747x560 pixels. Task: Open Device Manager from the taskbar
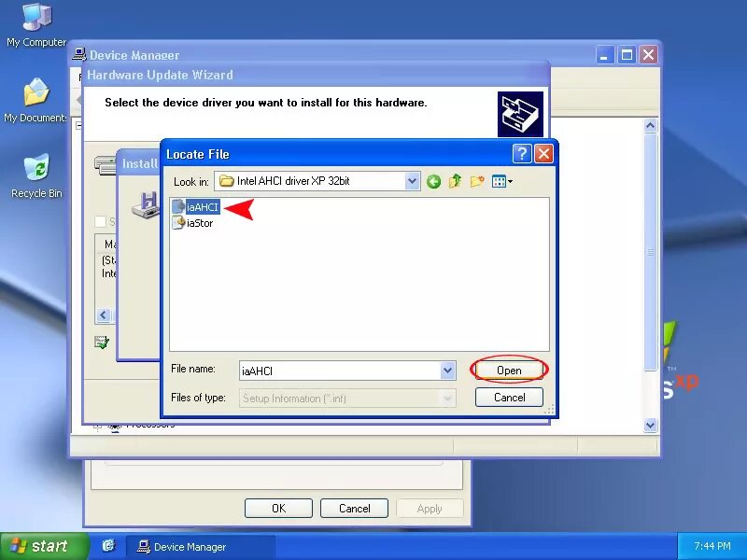(x=200, y=547)
